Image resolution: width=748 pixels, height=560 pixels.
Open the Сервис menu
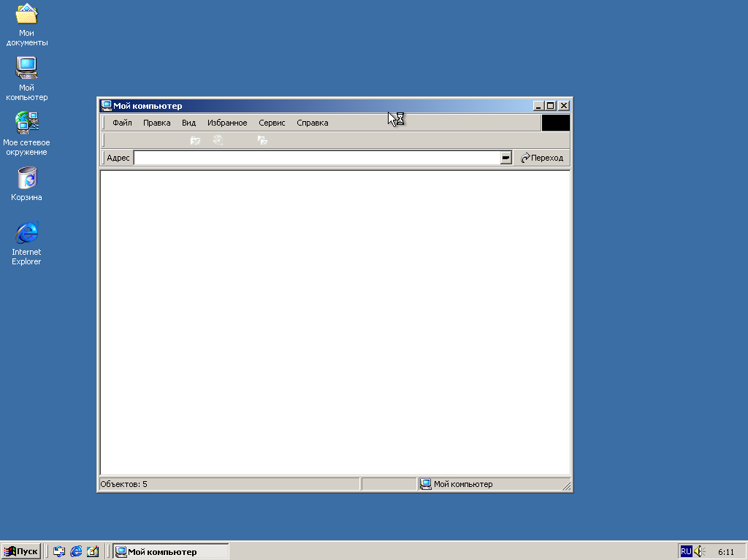pos(272,123)
